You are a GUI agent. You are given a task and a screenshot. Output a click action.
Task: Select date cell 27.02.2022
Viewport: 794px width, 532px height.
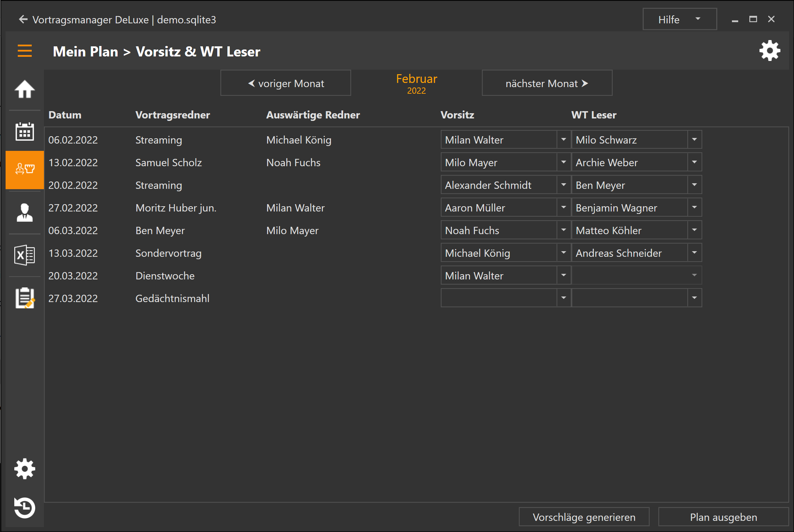point(73,208)
